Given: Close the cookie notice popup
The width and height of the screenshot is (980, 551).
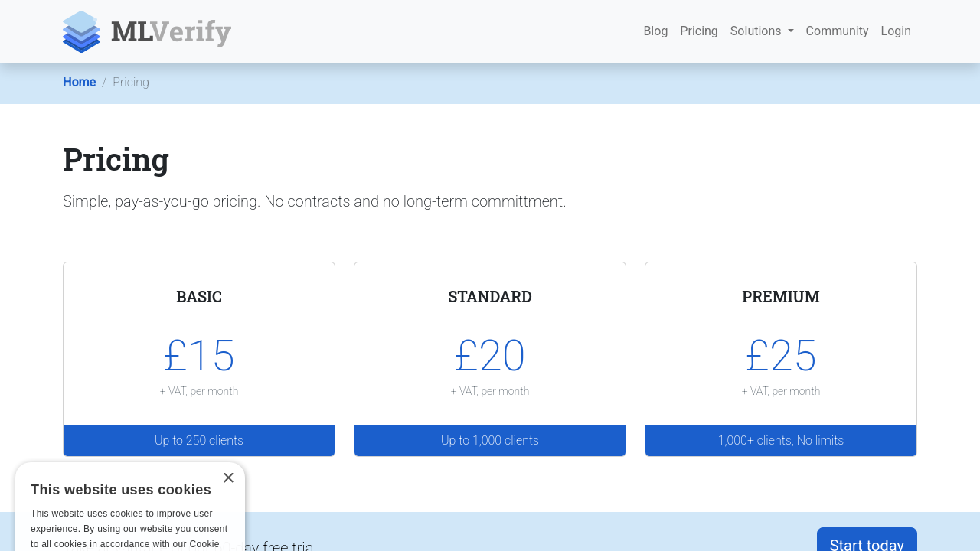Looking at the screenshot, I should point(228,478).
